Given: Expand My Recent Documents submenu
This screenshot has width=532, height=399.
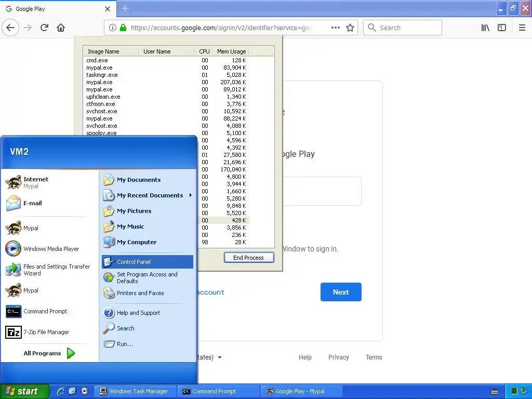Looking at the screenshot, I should click(x=147, y=195).
